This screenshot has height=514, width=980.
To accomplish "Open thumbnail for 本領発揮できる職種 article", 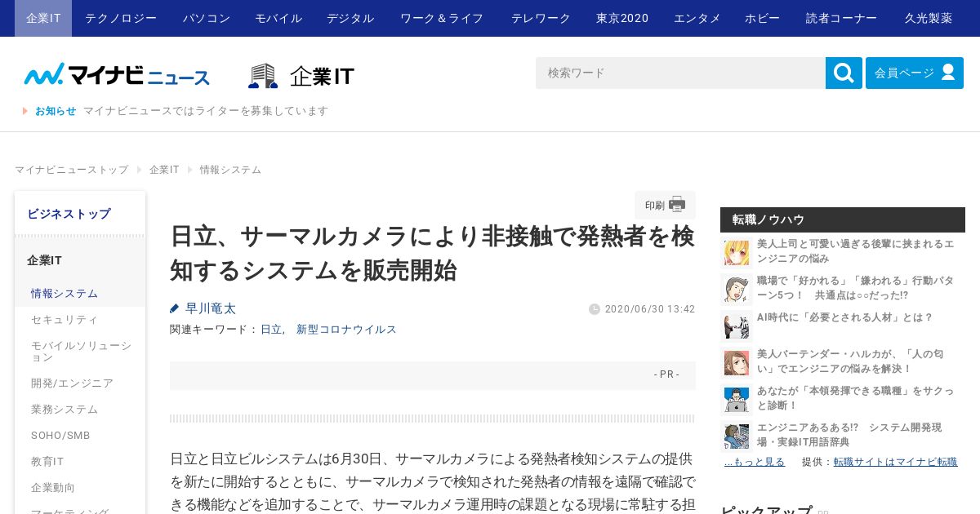I will pos(737,399).
